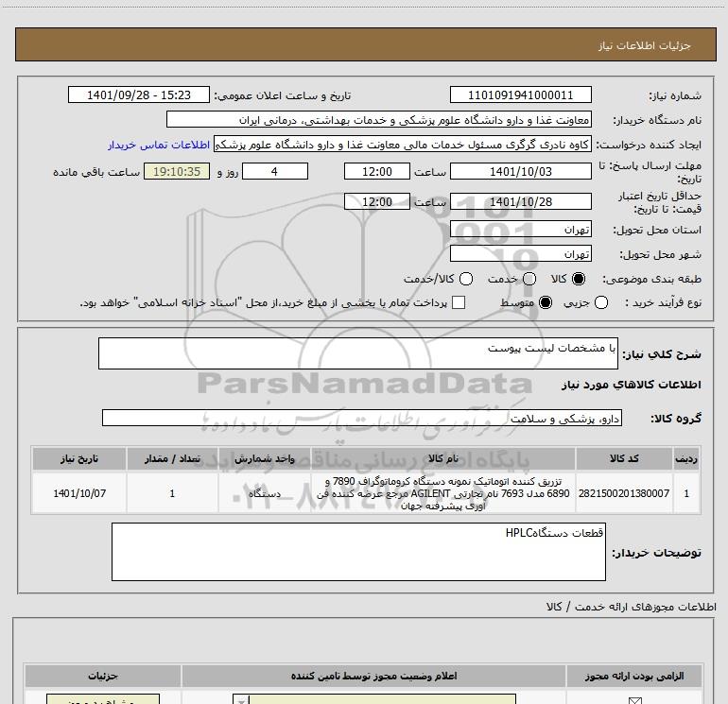Click the request creator name field
Image resolution: width=728 pixels, height=704 pixels.
tap(403, 145)
